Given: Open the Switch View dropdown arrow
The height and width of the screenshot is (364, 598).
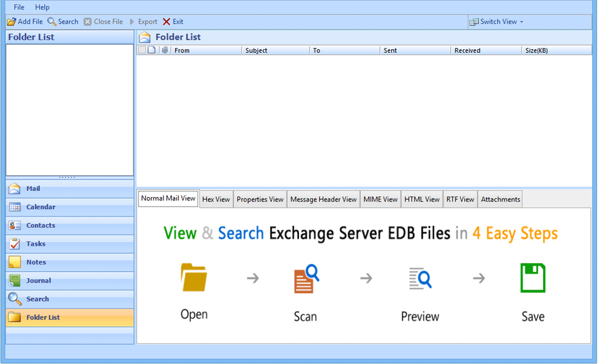Looking at the screenshot, I should [522, 22].
